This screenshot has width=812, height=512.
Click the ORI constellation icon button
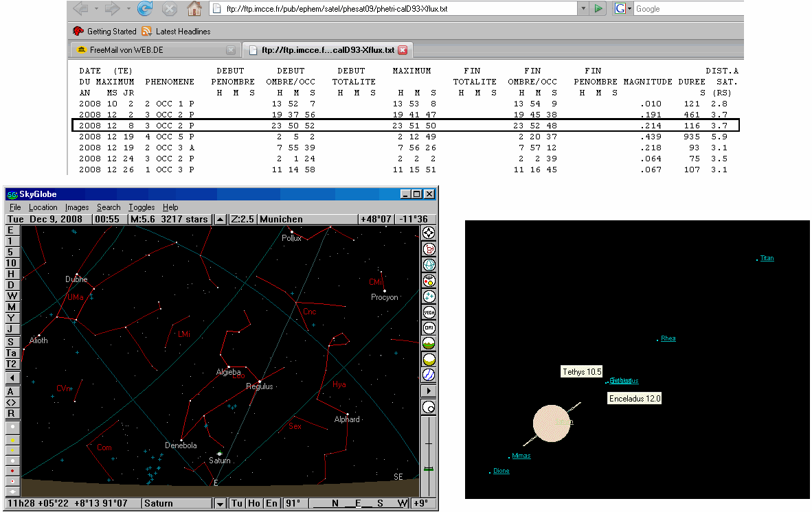pyautogui.click(x=429, y=328)
